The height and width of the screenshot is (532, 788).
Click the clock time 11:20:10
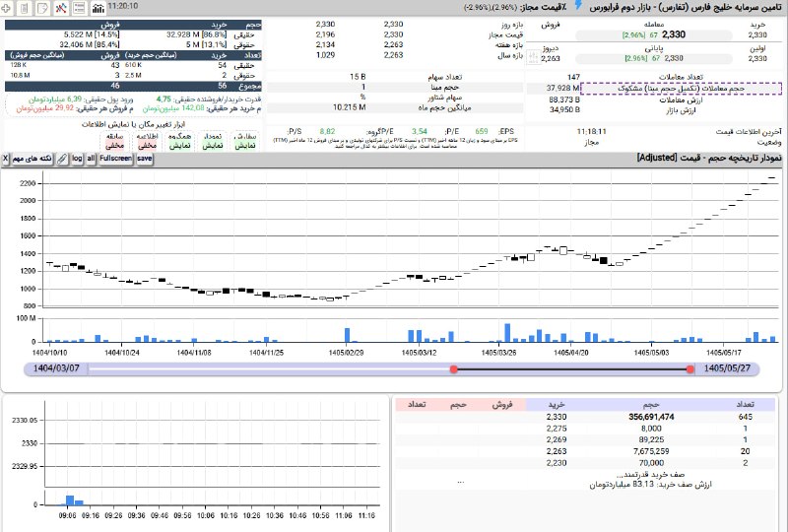tap(122, 6)
